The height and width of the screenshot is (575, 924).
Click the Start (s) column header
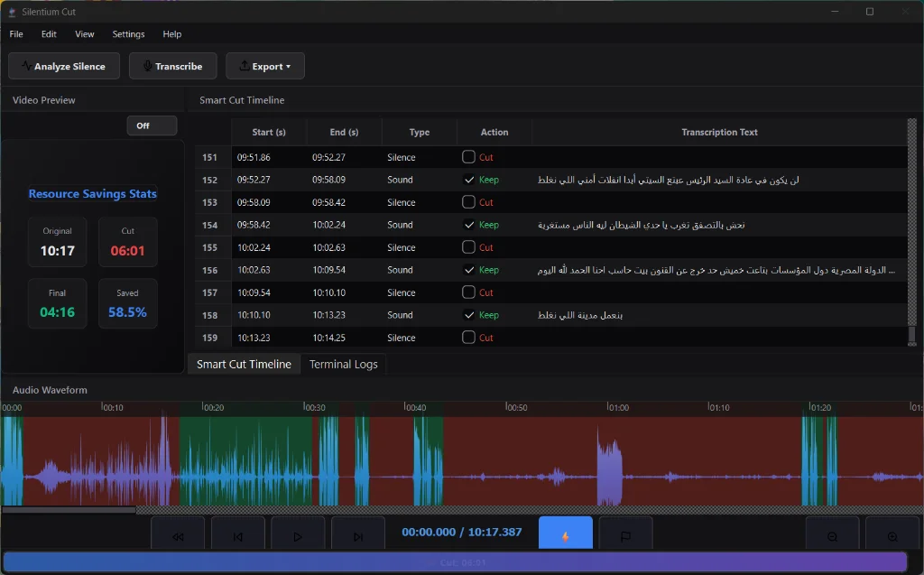269,132
